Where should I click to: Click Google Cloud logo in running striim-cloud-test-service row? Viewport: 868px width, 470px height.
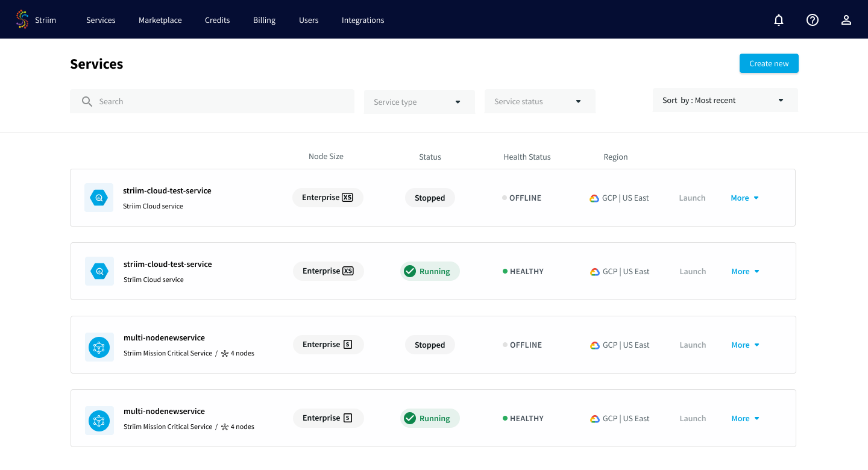point(595,272)
